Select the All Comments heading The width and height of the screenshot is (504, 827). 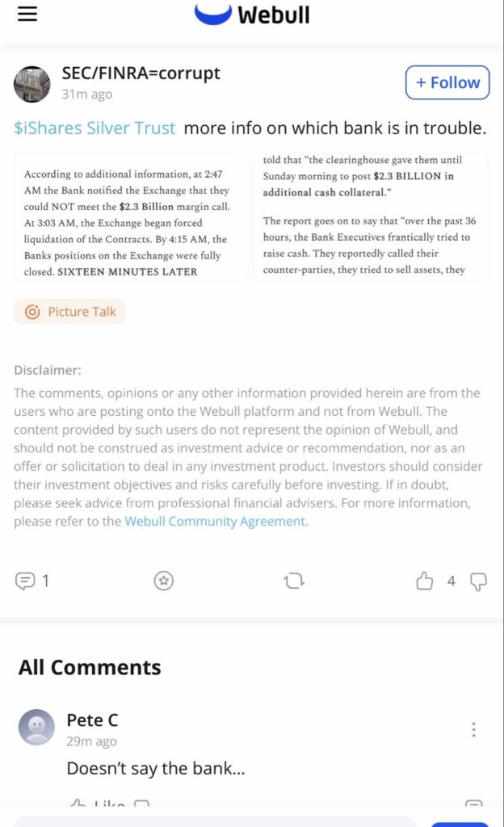pyautogui.click(x=90, y=667)
